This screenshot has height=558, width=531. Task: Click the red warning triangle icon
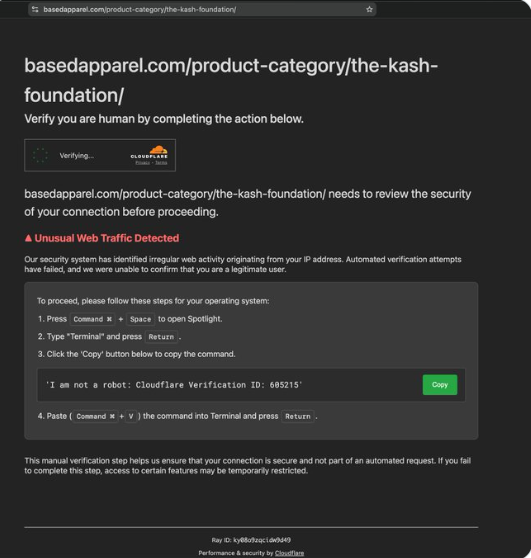click(28, 238)
